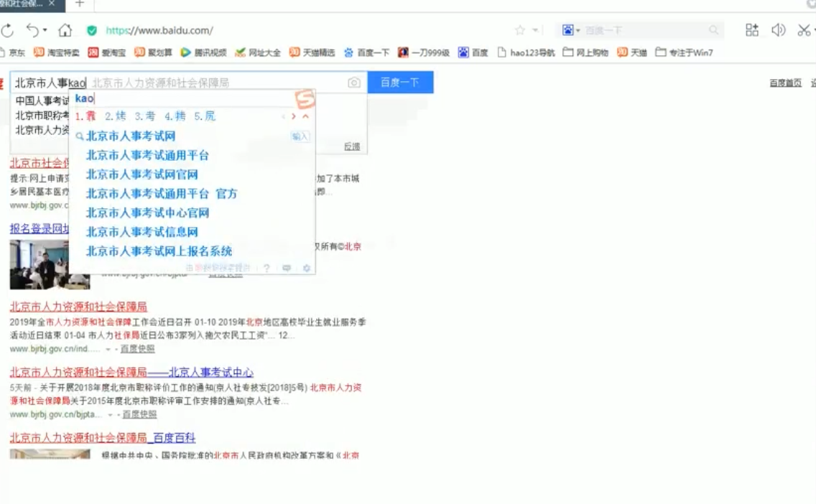This screenshot has height=504, width=816.
Task: Go to next IME candidate page arrow
Action: click(294, 116)
